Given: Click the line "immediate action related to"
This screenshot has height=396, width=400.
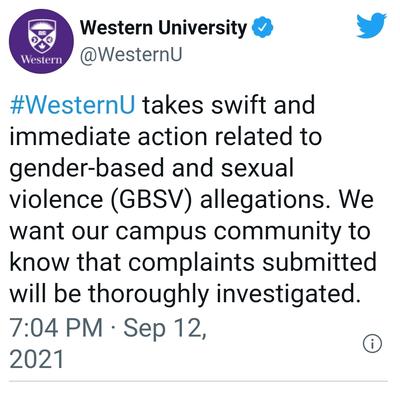Looking at the screenshot, I should pos(166,137).
